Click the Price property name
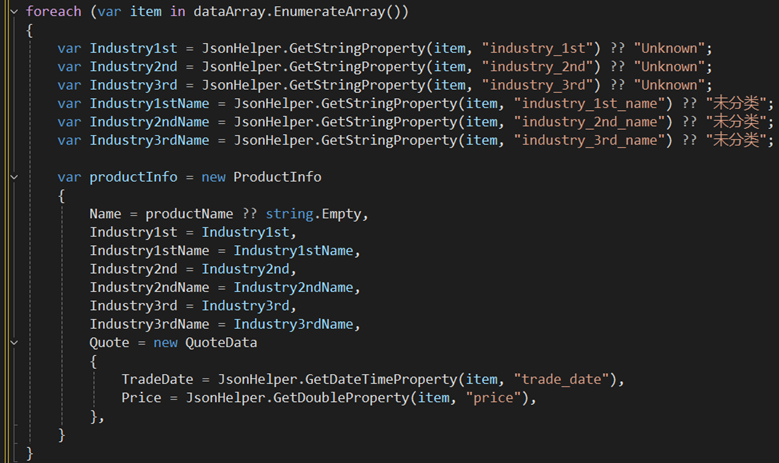This screenshot has width=779, height=463. [141, 397]
